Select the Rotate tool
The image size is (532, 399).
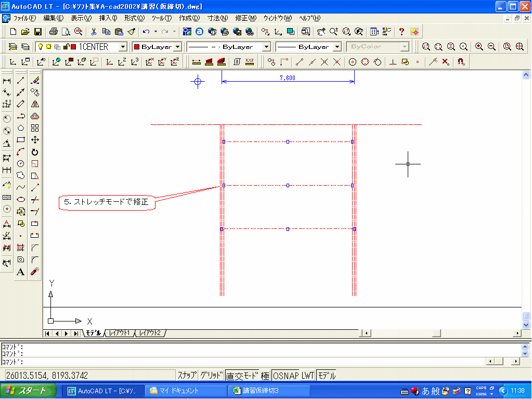35,152
